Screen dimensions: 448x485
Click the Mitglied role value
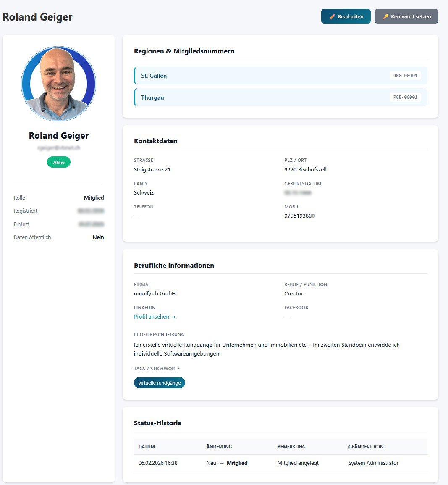pos(93,198)
